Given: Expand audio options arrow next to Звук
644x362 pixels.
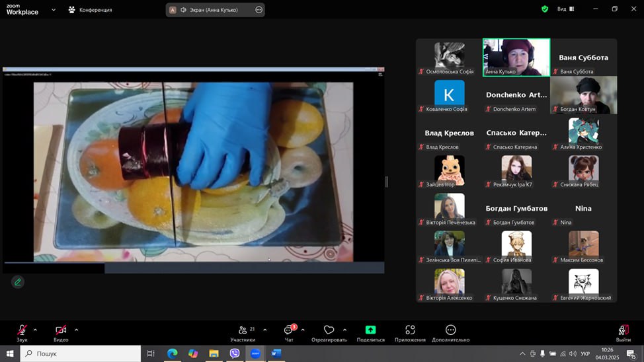Looking at the screenshot, I should [35, 330].
